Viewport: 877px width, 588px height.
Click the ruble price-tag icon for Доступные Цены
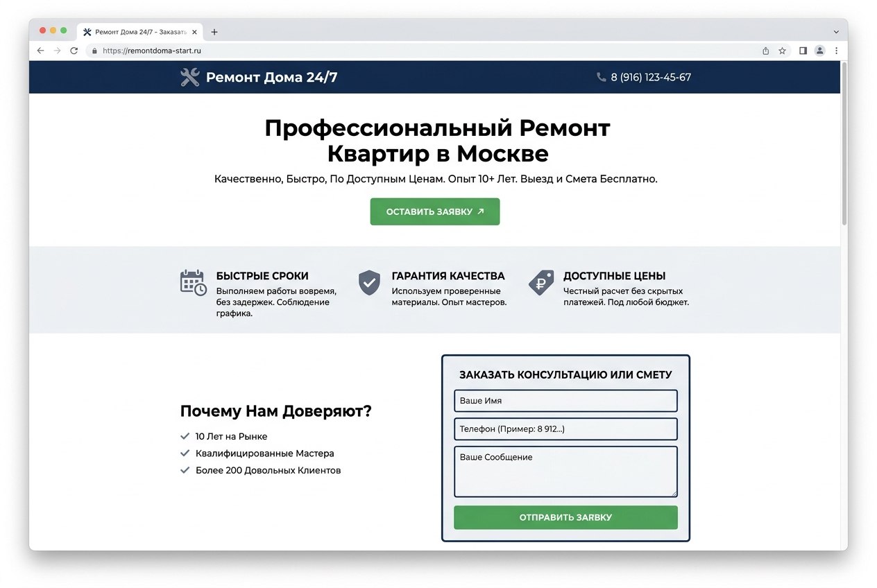click(541, 282)
